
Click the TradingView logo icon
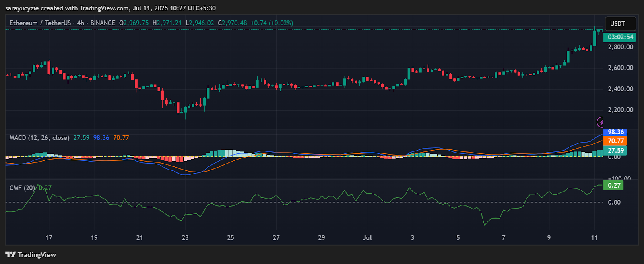tap(10, 254)
